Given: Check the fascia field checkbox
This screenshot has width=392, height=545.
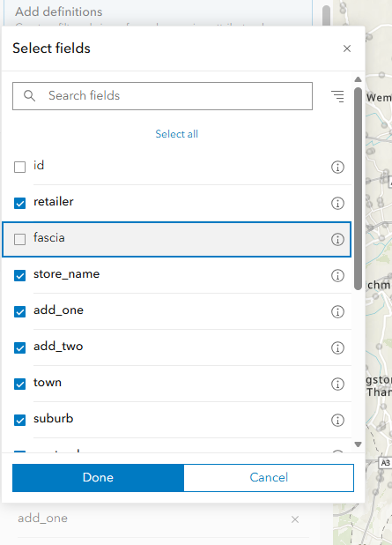Looking at the screenshot, I should point(19,239).
